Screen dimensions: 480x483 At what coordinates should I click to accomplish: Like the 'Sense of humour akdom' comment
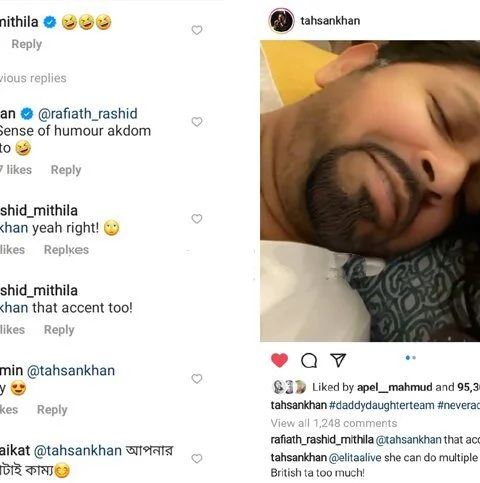coord(197,122)
